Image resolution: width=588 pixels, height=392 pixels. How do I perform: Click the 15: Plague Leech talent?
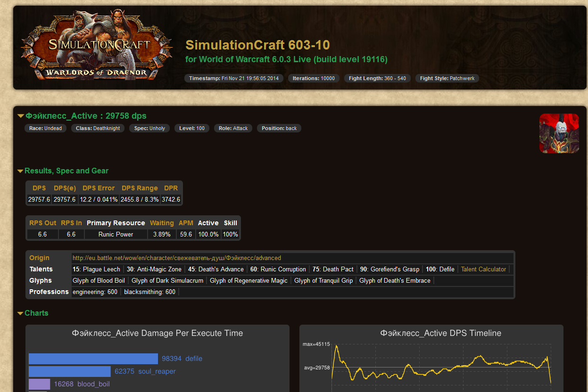(96, 269)
